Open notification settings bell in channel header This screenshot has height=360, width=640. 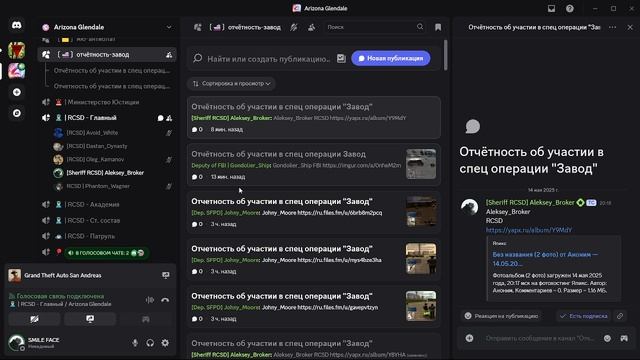[294, 27]
